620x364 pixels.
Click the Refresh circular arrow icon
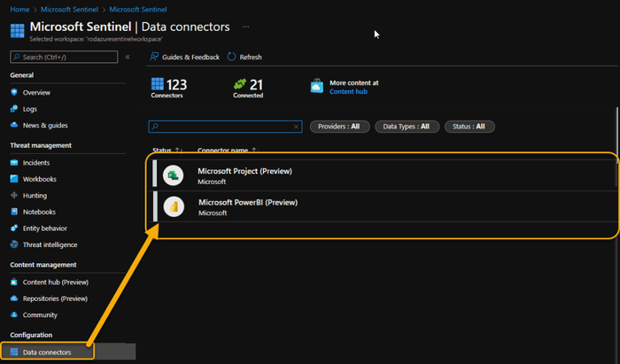click(x=231, y=57)
